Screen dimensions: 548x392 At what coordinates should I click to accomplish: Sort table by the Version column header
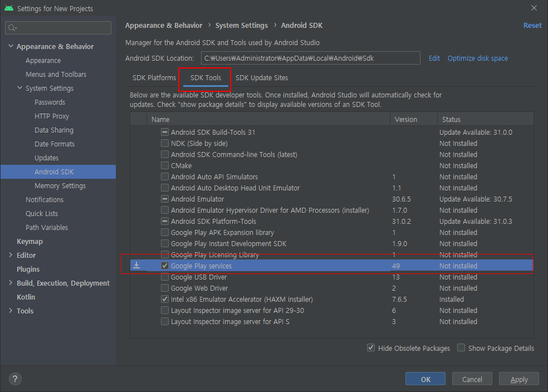pyautogui.click(x=413, y=119)
